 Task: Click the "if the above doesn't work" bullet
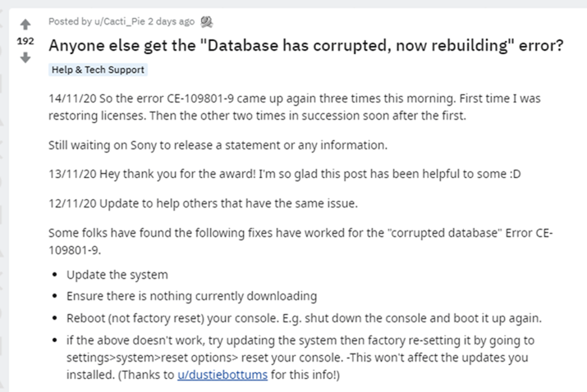coord(300,358)
